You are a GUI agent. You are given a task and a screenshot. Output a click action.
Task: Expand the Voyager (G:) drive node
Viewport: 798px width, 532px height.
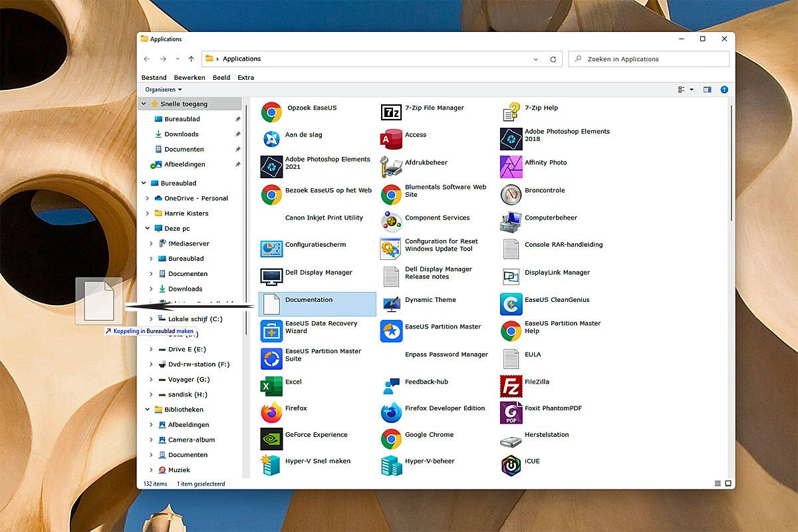pyautogui.click(x=152, y=379)
